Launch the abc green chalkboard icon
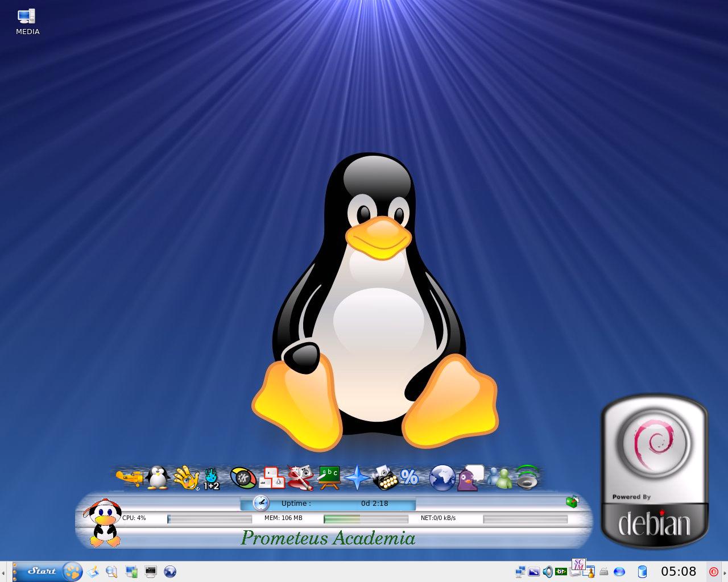The image size is (728, 582). 329,478
